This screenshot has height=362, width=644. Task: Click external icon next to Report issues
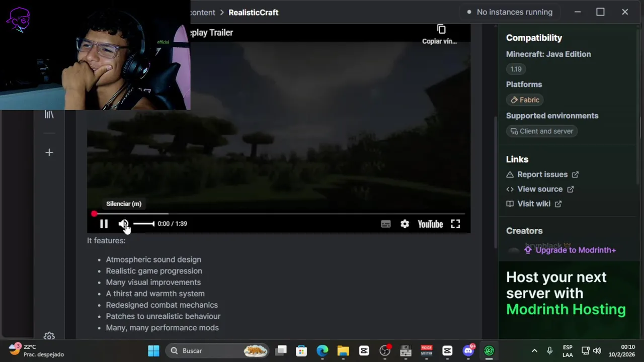coord(575,174)
